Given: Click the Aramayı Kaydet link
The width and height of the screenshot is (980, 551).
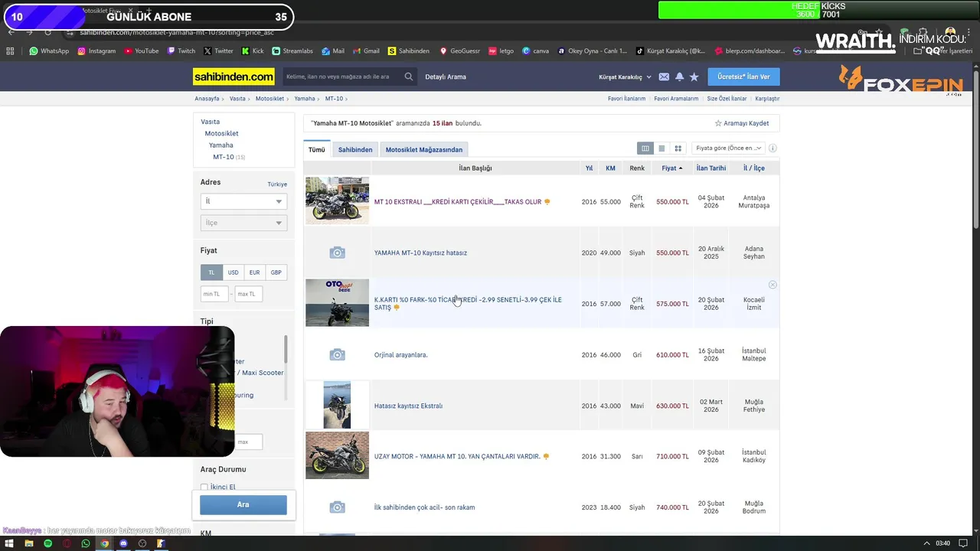Looking at the screenshot, I should pos(742,123).
